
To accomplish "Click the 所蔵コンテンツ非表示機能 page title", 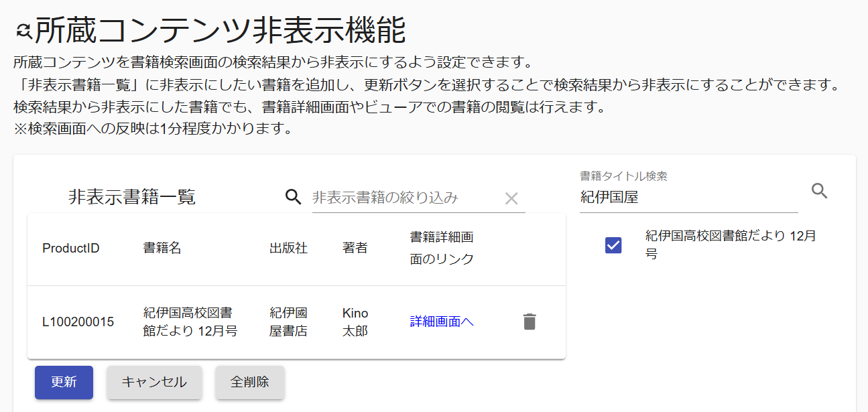I will 221,30.
